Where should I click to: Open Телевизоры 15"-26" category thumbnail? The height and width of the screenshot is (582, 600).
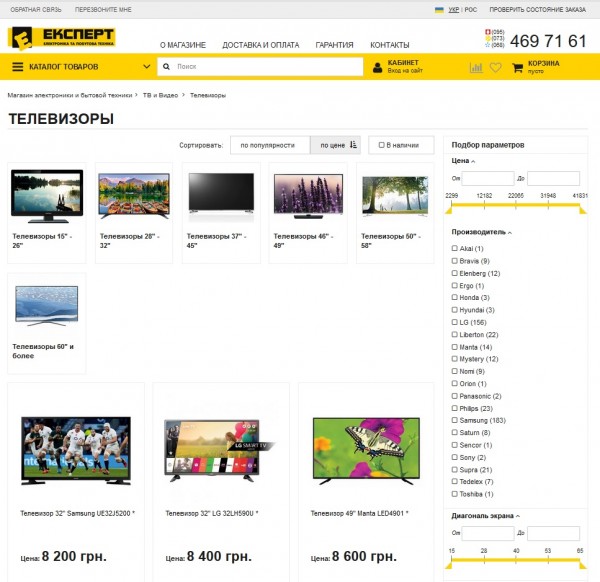coord(47,196)
